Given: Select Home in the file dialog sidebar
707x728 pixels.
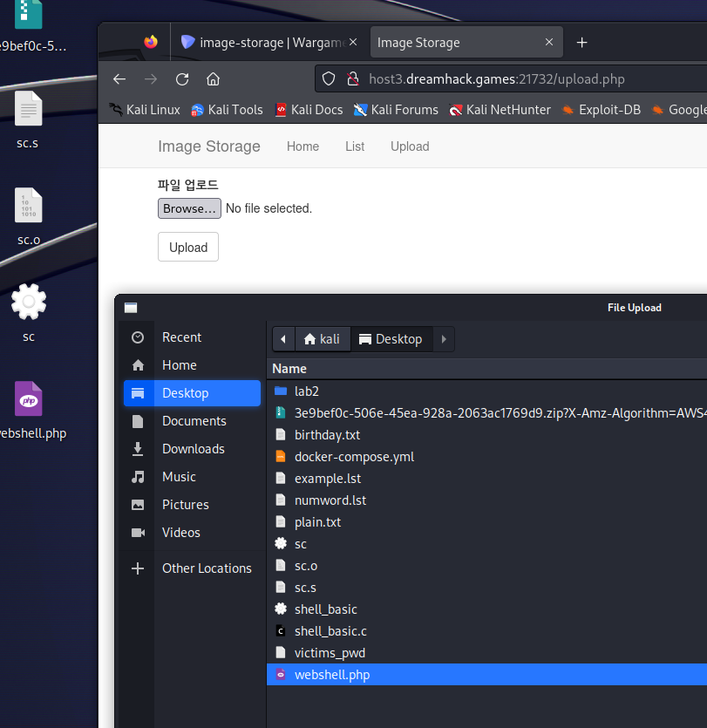Looking at the screenshot, I should pos(192,365).
